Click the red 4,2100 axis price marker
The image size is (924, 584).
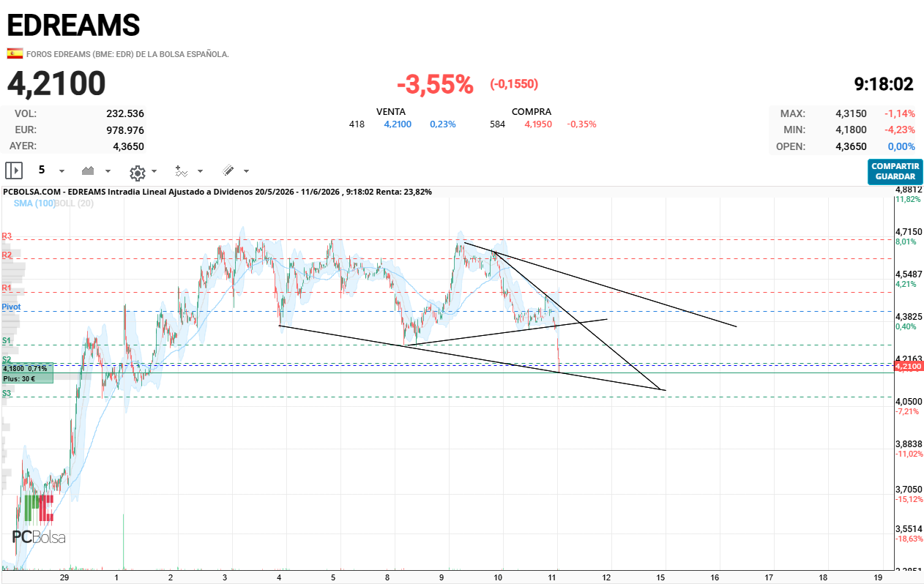tap(908, 365)
